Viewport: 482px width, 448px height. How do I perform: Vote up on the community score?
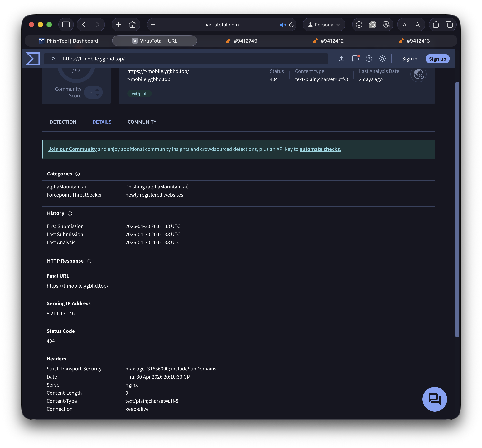pos(97,90)
